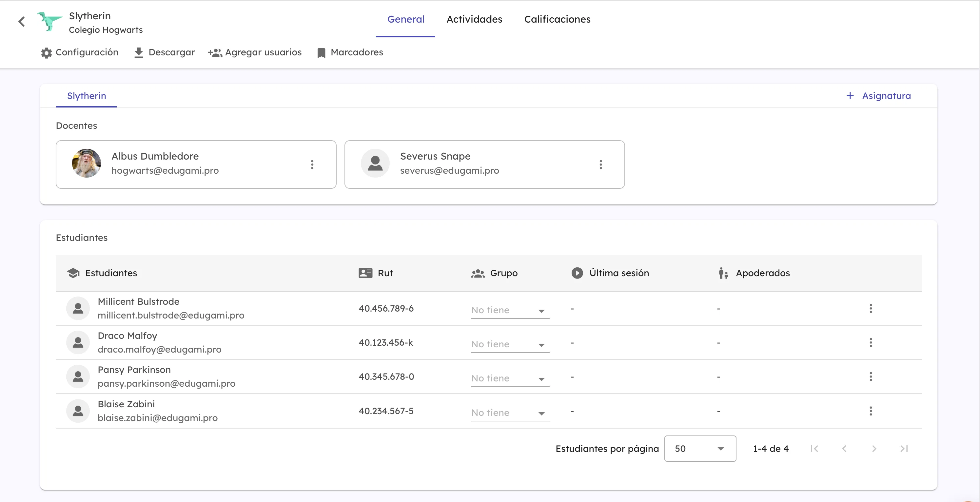Click the plus Asignatura button
The image size is (980, 502).
pos(878,96)
